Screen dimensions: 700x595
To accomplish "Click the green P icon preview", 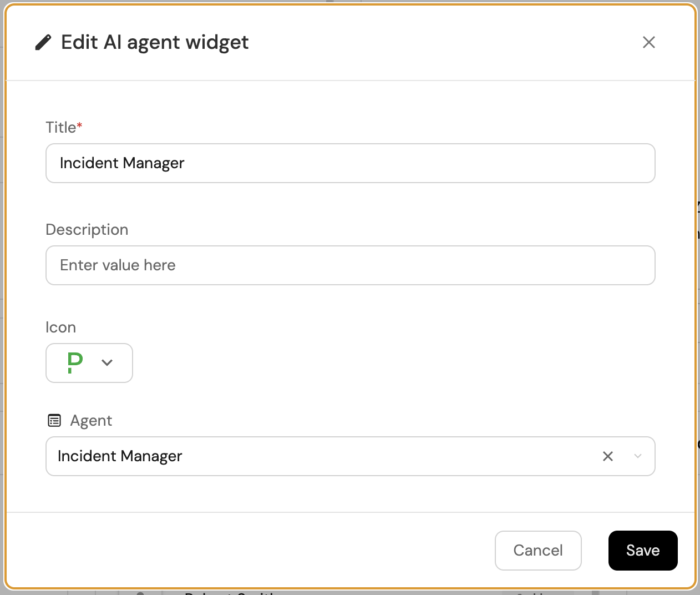I will click(75, 363).
